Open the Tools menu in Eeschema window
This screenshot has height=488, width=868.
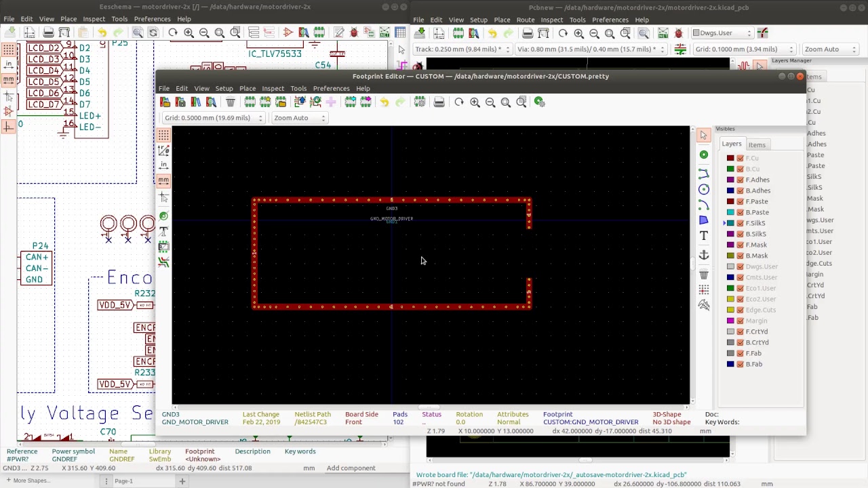tap(119, 19)
